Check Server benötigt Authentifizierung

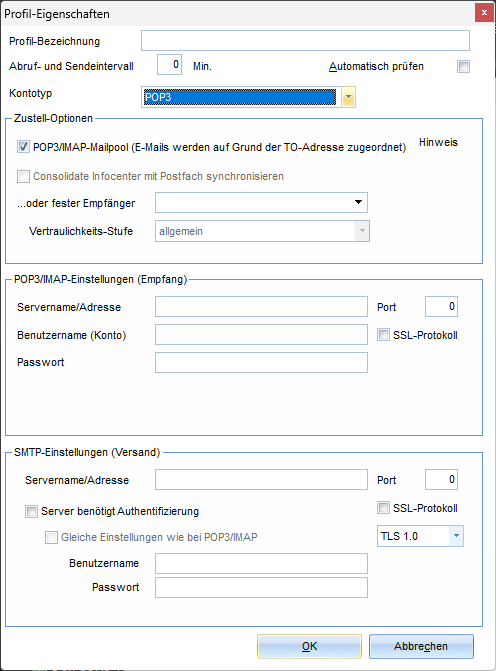(31, 511)
